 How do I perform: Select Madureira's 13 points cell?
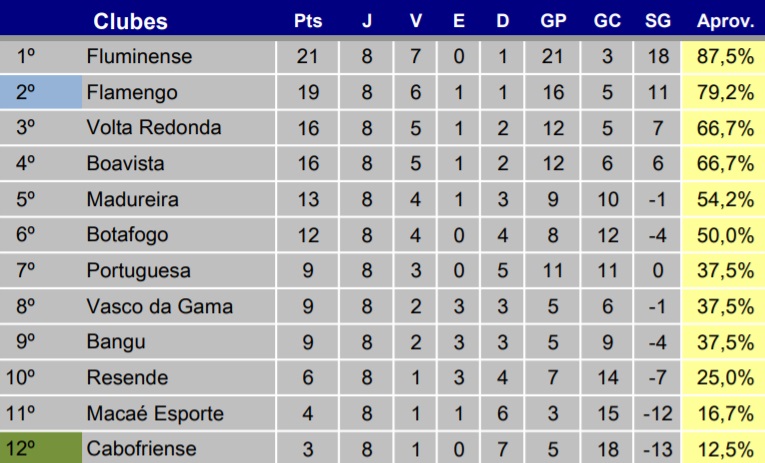[x=308, y=199]
